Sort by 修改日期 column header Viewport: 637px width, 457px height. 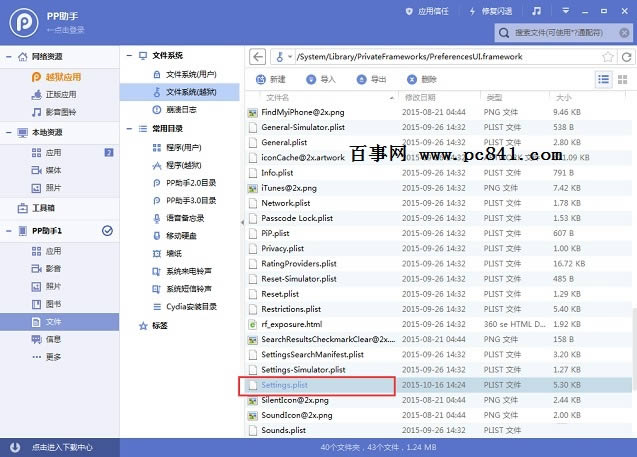click(x=420, y=97)
